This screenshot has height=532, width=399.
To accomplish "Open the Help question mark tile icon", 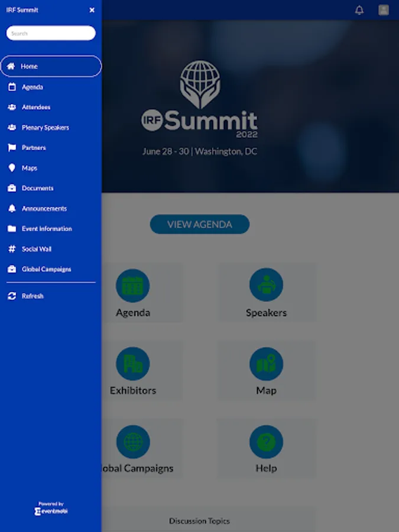I will pyautogui.click(x=266, y=442).
